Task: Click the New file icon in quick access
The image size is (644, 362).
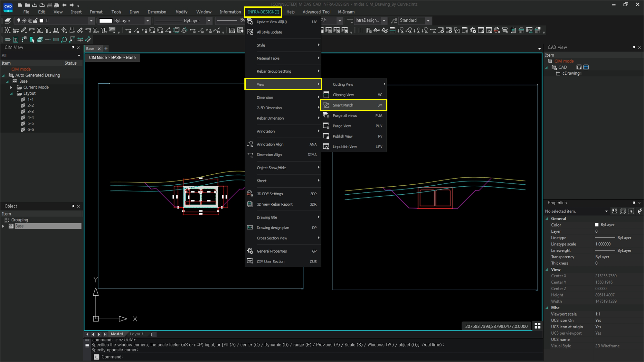Action: [x=20, y=5]
